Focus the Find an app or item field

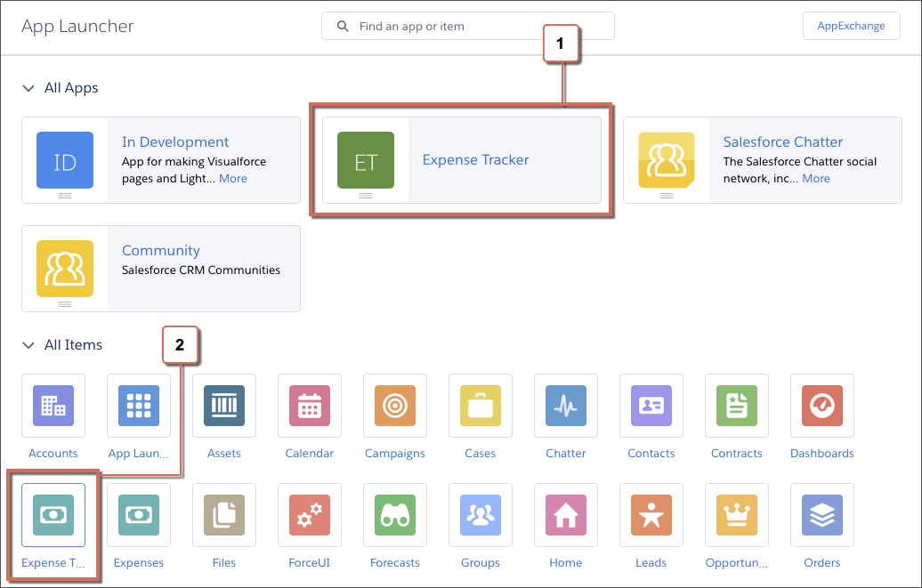tap(468, 26)
